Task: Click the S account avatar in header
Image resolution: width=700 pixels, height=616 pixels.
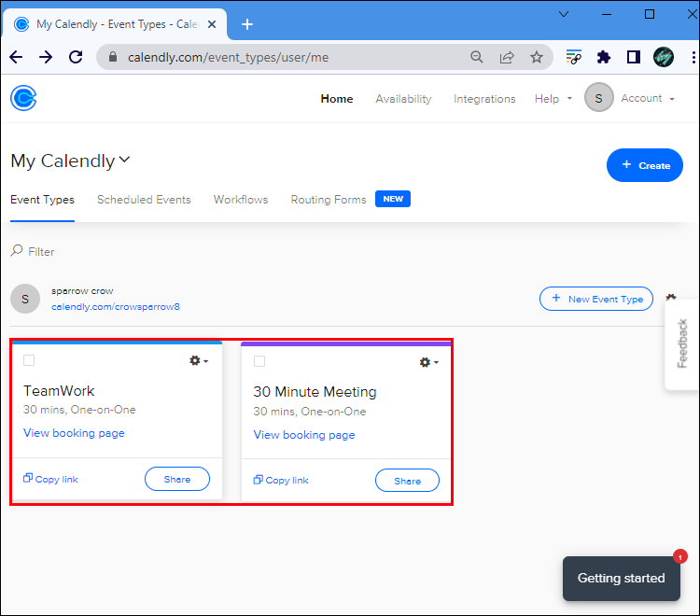Action: pos(598,97)
